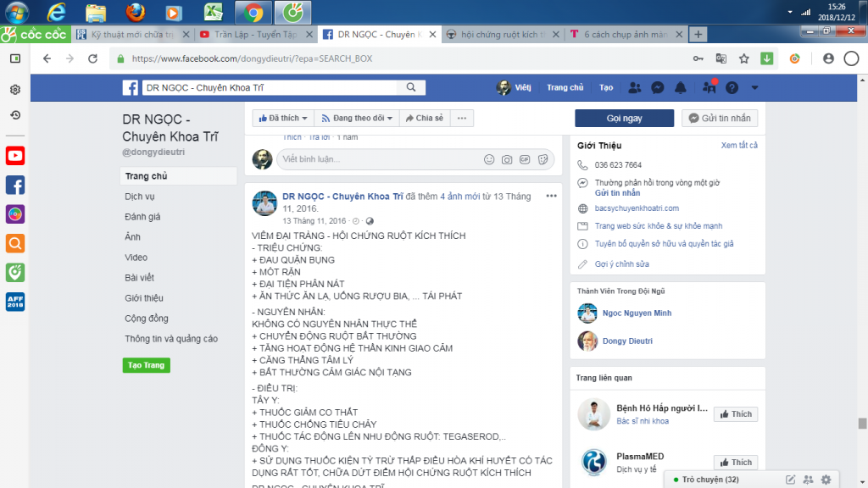Image resolution: width=868 pixels, height=488 pixels.
Task: Switch to 6 cách chụp ảnh màn tab
Action: coord(626,34)
